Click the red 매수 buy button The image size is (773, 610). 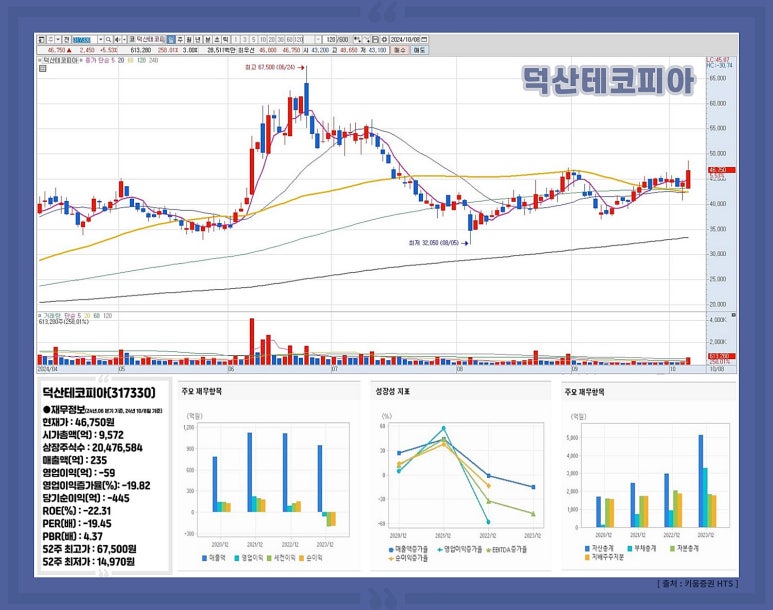(400, 50)
